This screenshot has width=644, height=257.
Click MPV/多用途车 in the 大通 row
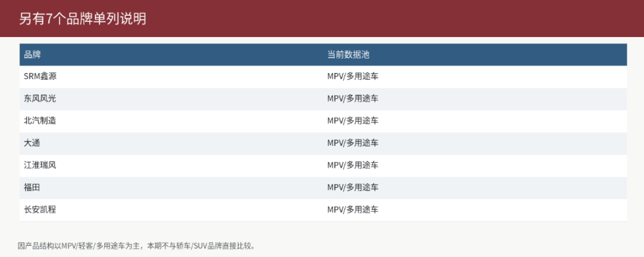pos(352,143)
